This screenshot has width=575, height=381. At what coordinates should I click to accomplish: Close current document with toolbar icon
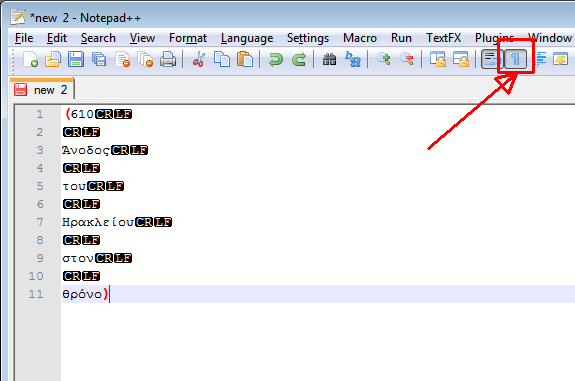pyautogui.click(x=122, y=59)
